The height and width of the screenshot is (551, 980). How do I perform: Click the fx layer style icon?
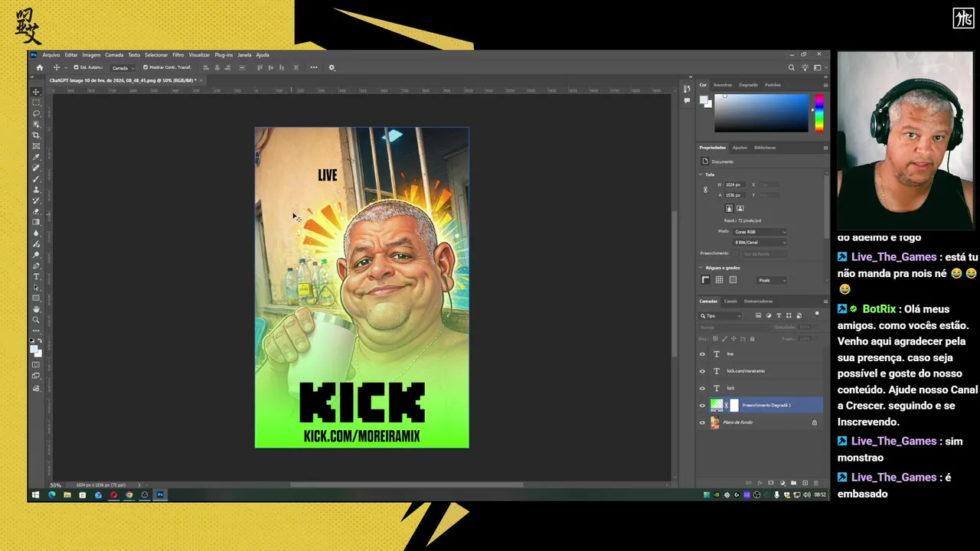coord(759,483)
